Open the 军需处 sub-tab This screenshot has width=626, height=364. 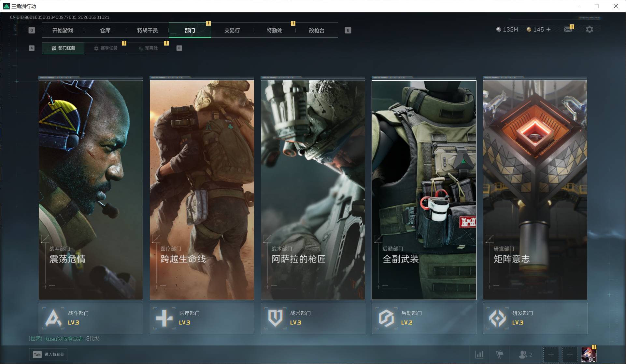(x=148, y=48)
